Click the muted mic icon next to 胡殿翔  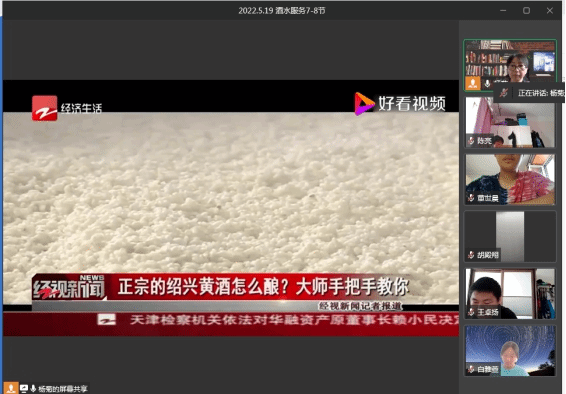(471, 255)
